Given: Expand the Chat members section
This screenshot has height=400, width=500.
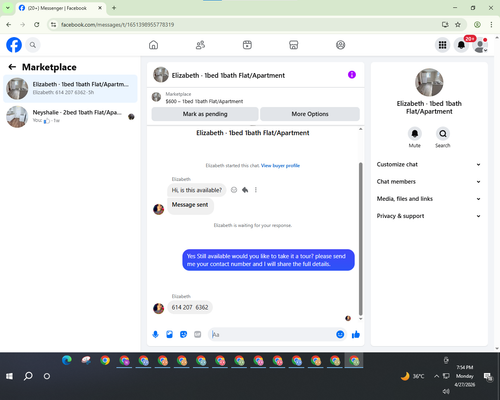Looking at the screenshot, I should point(429,182).
